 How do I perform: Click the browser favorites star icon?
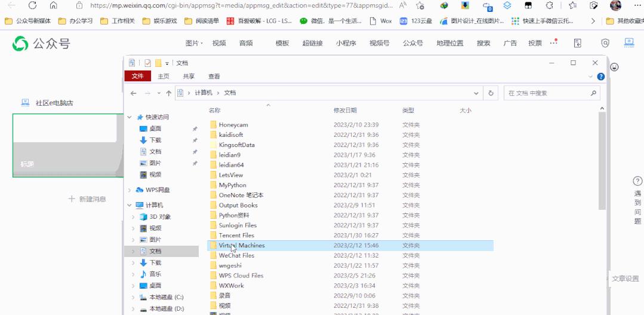coord(420,5)
